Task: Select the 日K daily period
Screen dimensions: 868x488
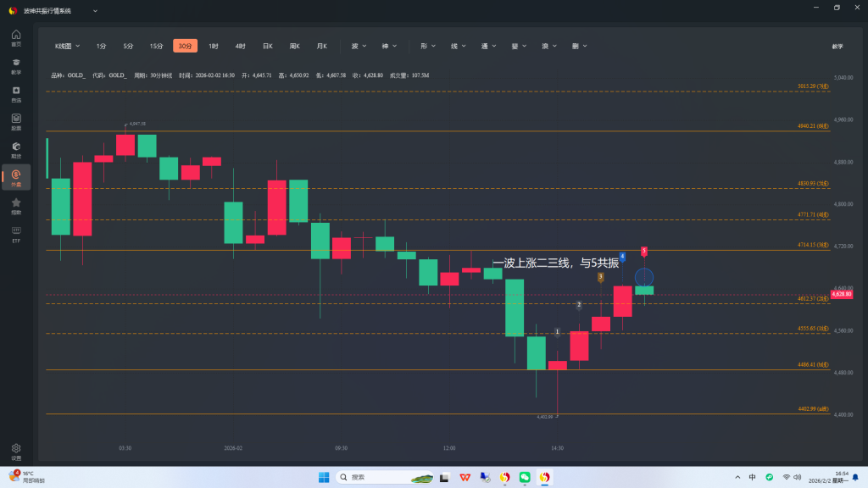Action: [267, 46]
